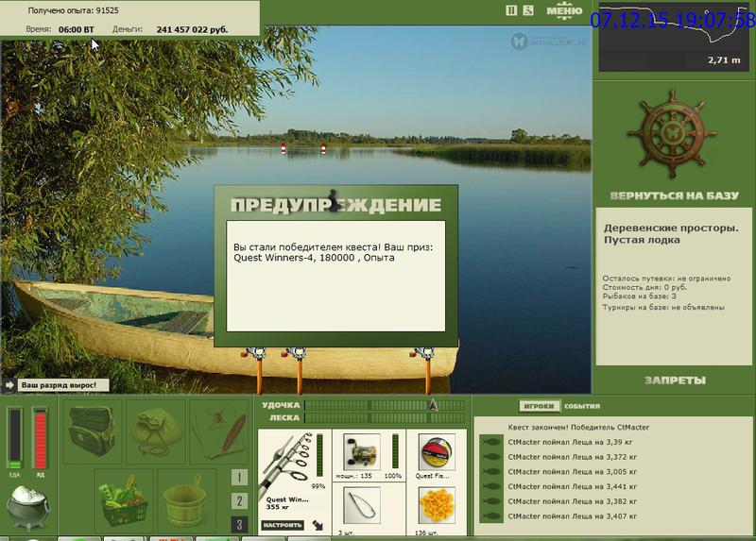The image size is (756, 541).
Task: Click Деревенские просторы. Пустая лодка heading
Action: point(671,233)
